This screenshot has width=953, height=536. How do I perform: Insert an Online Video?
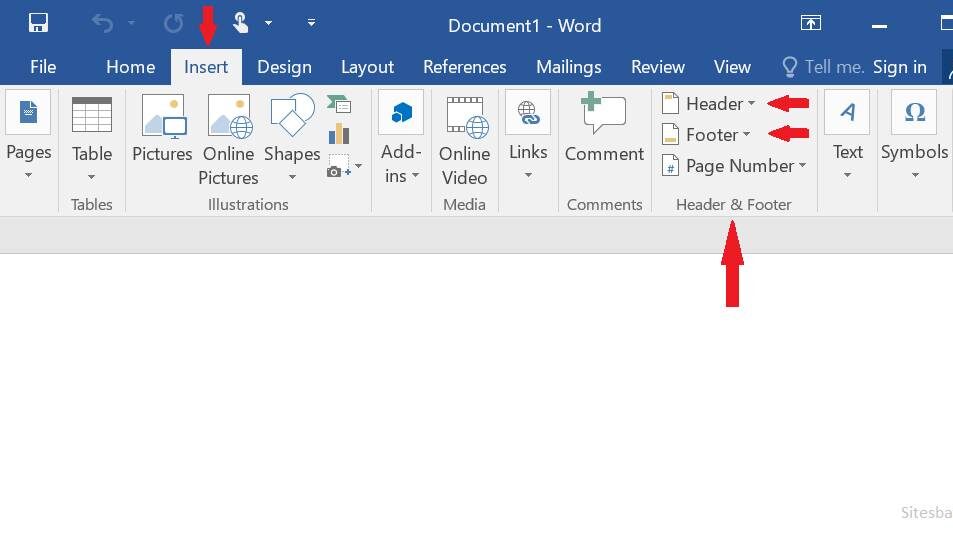pyautogui.click(x=465, y=141)
